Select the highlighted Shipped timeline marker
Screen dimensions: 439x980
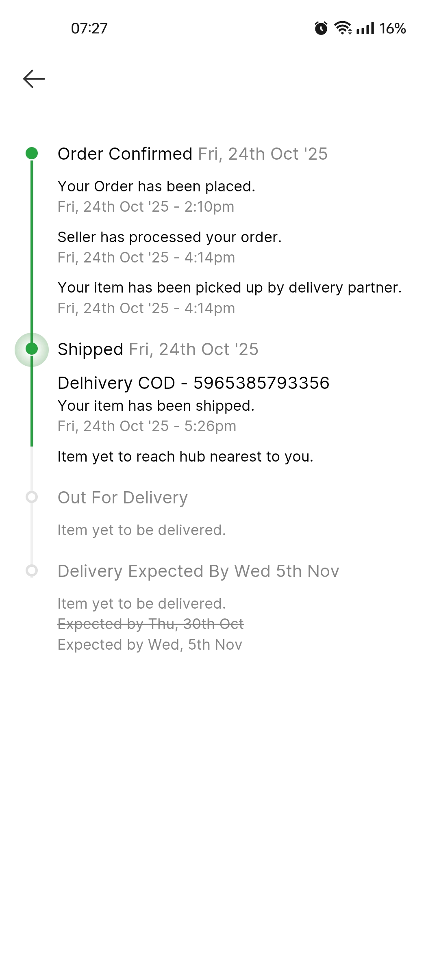32,349
